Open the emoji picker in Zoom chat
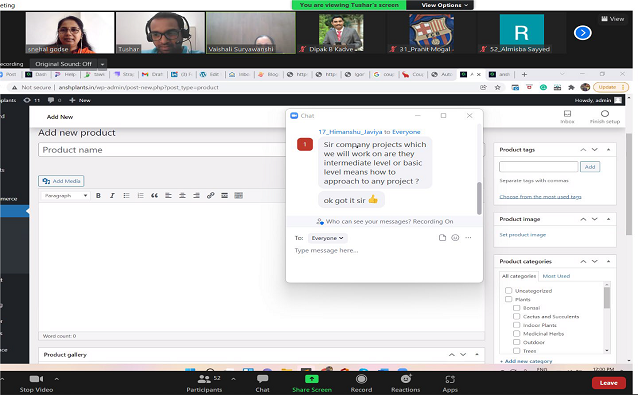The image size is (638, 395). pos(455,238)
